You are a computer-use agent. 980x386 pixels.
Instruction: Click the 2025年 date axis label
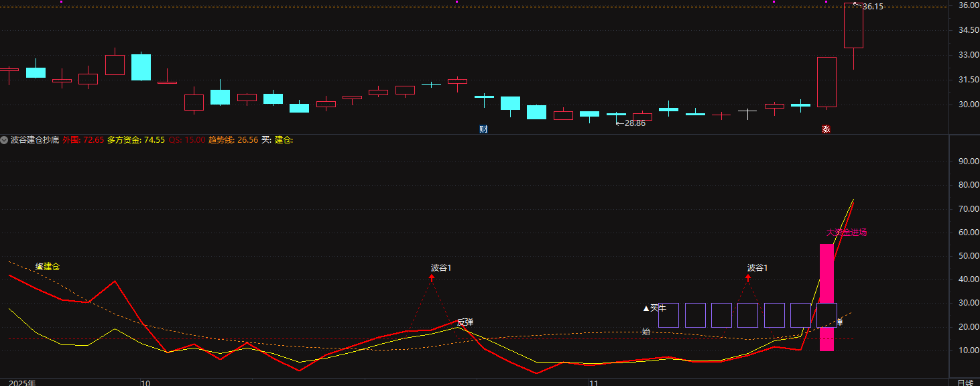(x=22, y=383)
